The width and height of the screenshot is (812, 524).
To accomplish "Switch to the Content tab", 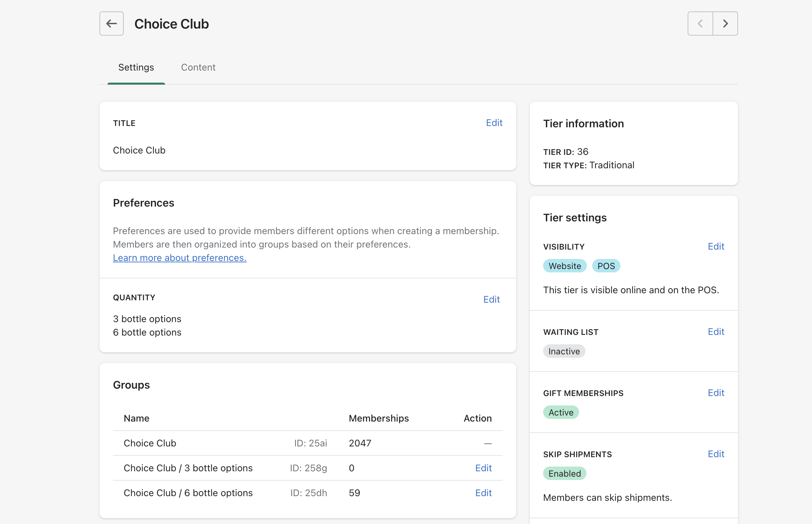I will click(198, 68).
